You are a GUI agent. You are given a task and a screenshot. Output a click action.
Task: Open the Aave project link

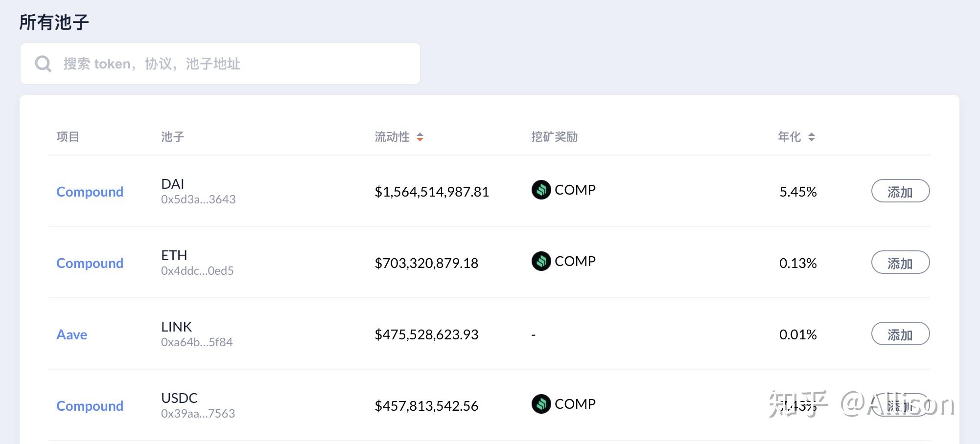pos(71,334)
